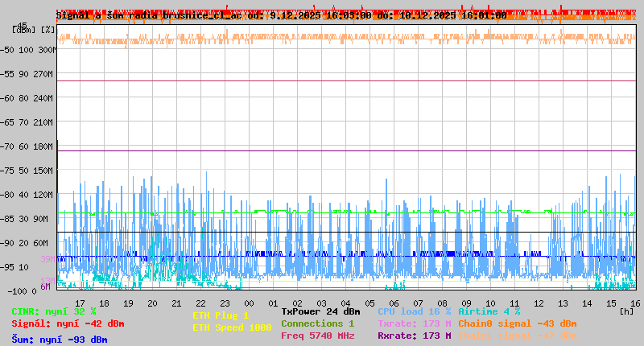Click the Airtime 4 % legend

(489, 311)
